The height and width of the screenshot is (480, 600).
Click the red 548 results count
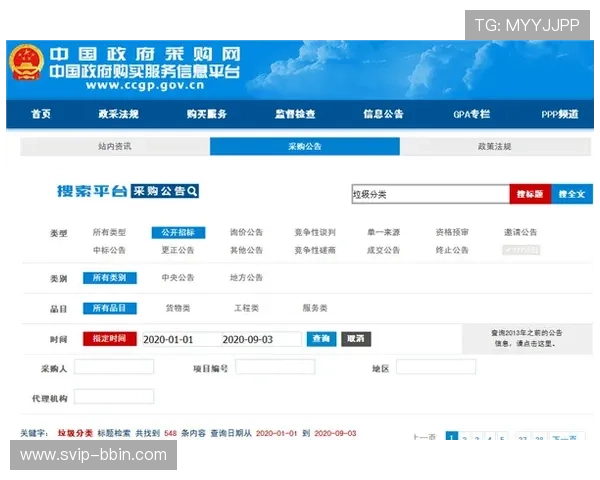click(x=170, y=433)
